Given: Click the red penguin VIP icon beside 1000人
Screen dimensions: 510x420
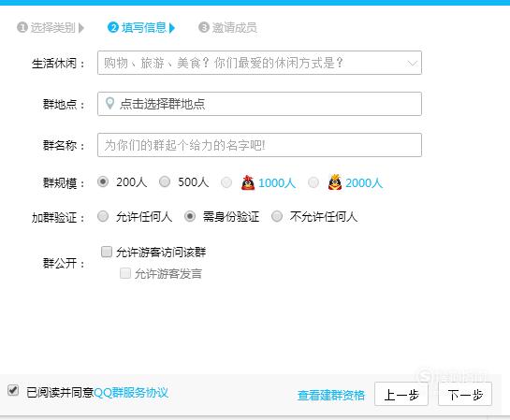Looking at the screenshot, I should (x=248, y=182).
